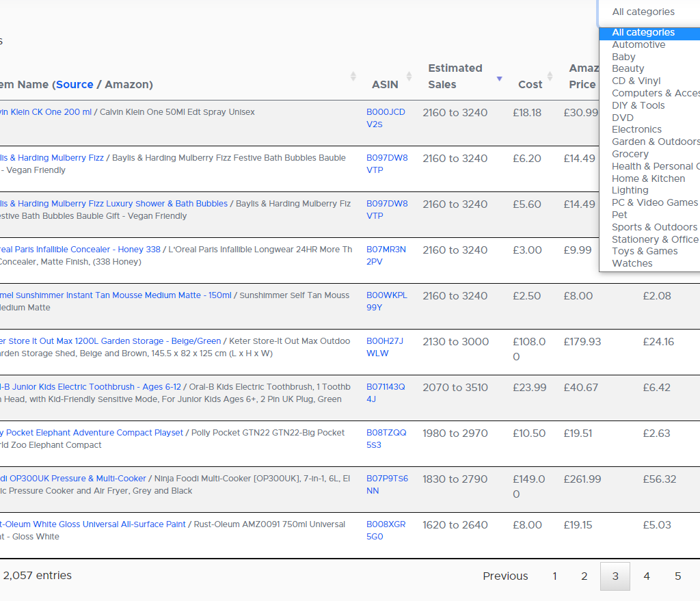The height and width of the screenshot is (601, 700).
Task: Sort table by Cost column arrows
Action: [550, 77]
